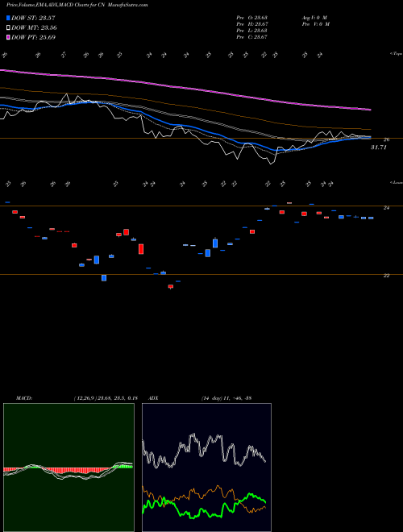Click the large red candle above level 22
This screenshot has width=403, height=532.
point(141,249)
